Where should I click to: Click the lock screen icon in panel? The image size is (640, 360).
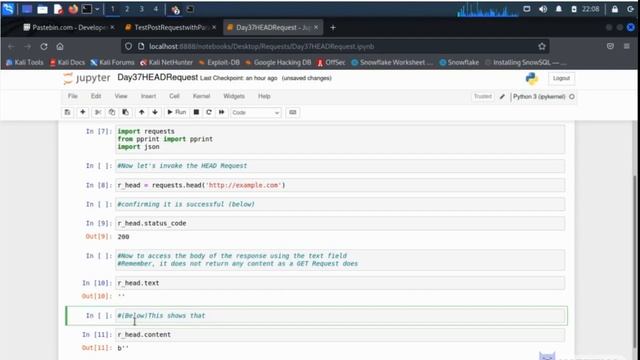(x=615, y=9)
